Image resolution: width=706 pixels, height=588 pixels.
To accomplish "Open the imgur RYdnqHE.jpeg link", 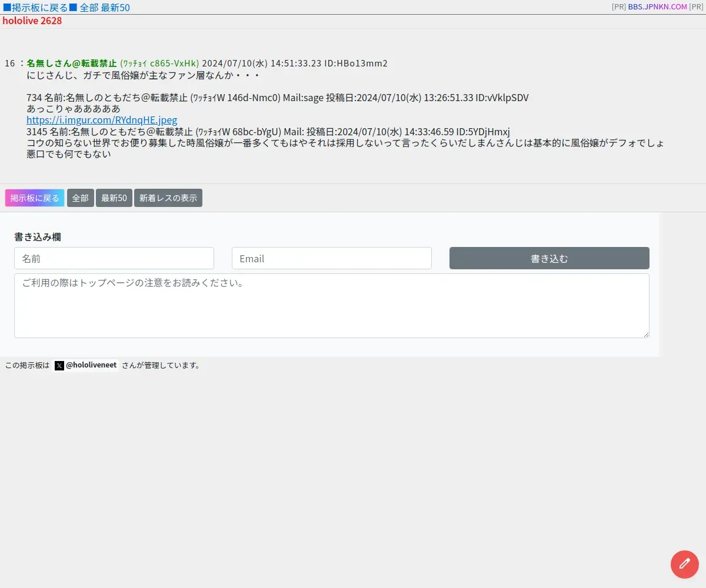I will pyautogui.click(x=102, y=120).
